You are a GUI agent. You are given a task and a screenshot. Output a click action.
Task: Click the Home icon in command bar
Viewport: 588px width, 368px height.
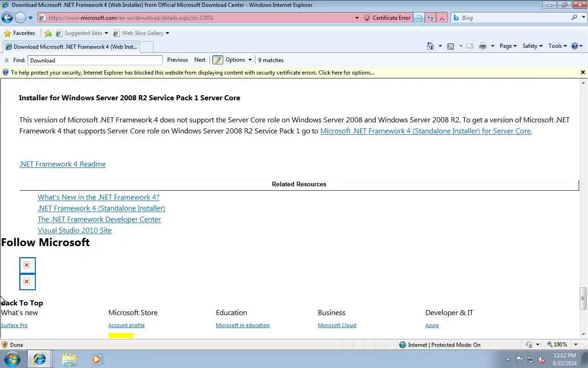430,46
